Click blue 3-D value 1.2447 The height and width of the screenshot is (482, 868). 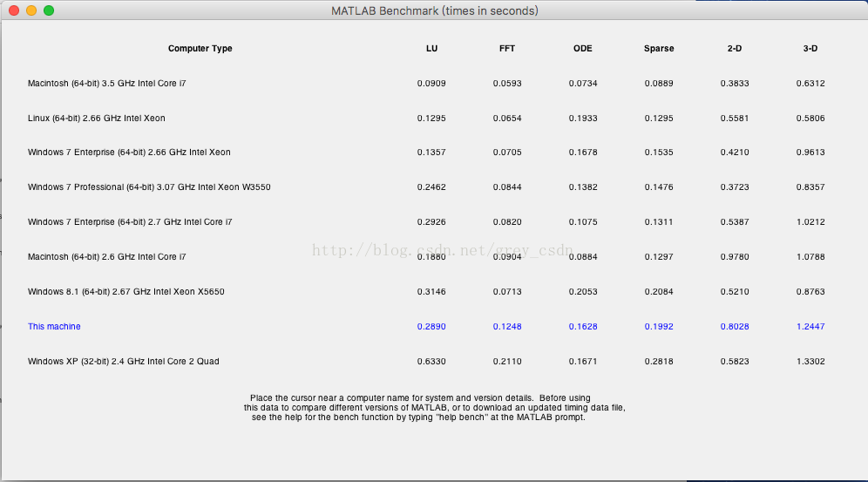pyautogui.click(x=810, y=327)
